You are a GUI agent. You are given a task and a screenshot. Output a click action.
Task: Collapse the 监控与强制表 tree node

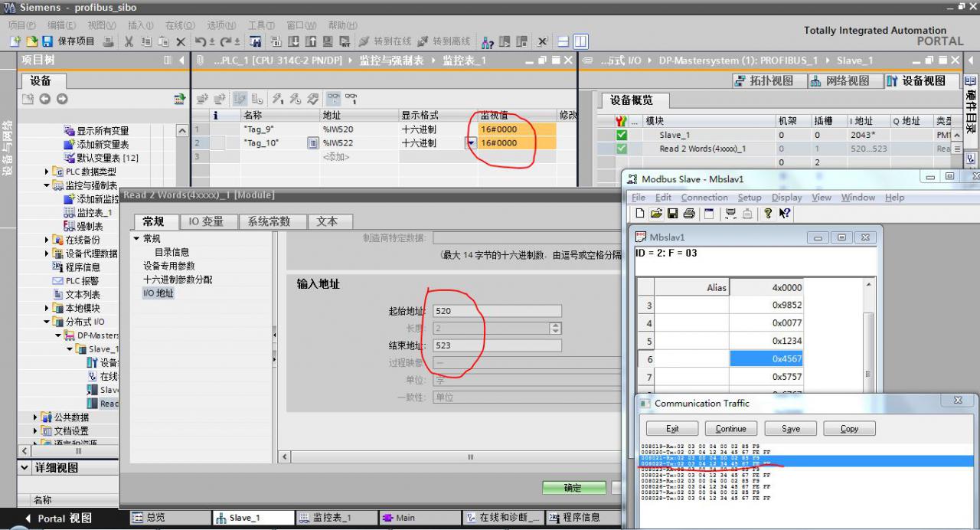pyautogui.click(x=47, y=185)
